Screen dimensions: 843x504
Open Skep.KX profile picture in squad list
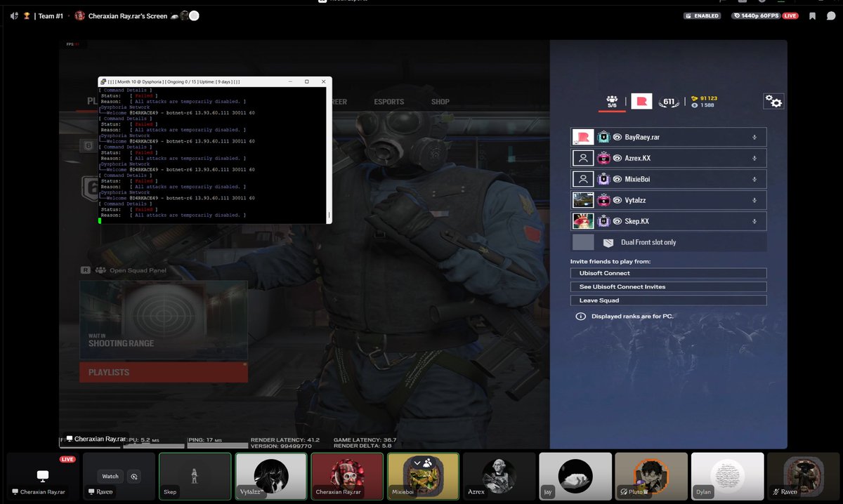583,221
